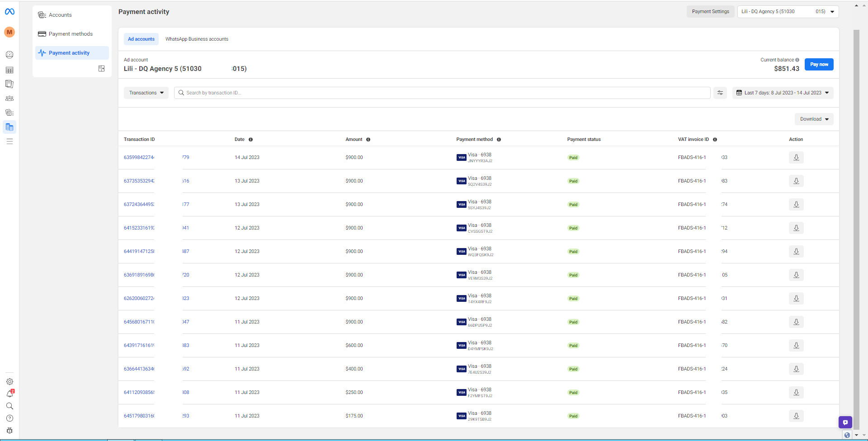Click the Payment status column header
The image size is (868, 441).
584,140
